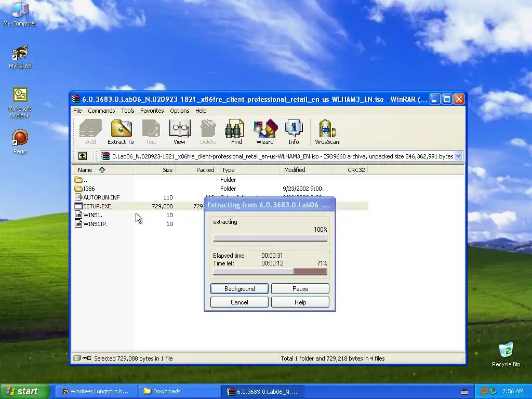Open the Favorites menu
This screenshot has height=399, width=532.
152,111
